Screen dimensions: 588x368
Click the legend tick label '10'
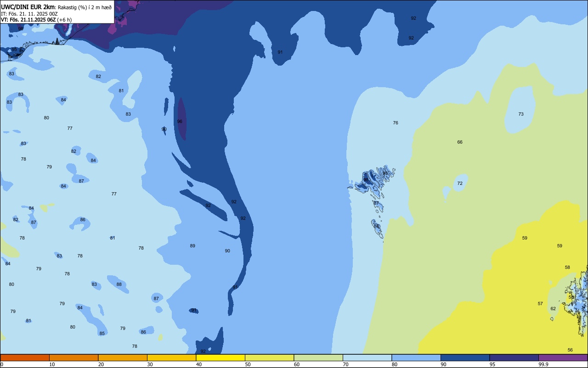point(52,364)
